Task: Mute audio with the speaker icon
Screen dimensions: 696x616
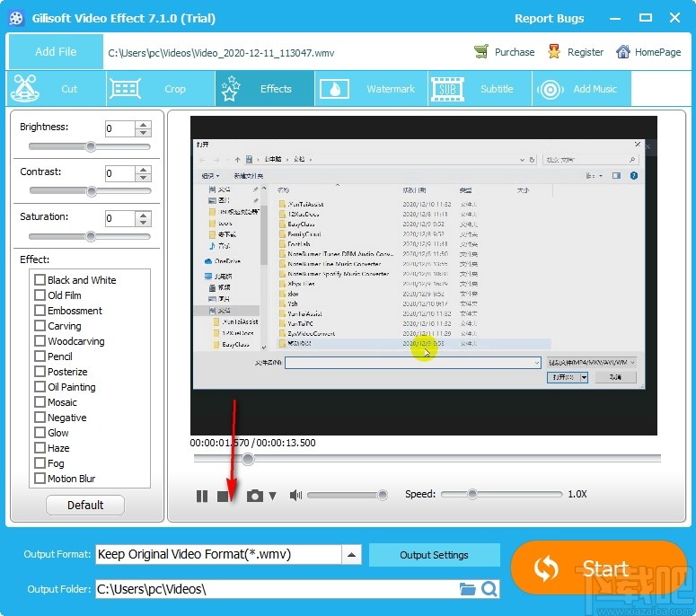Action: coord(295,495)
